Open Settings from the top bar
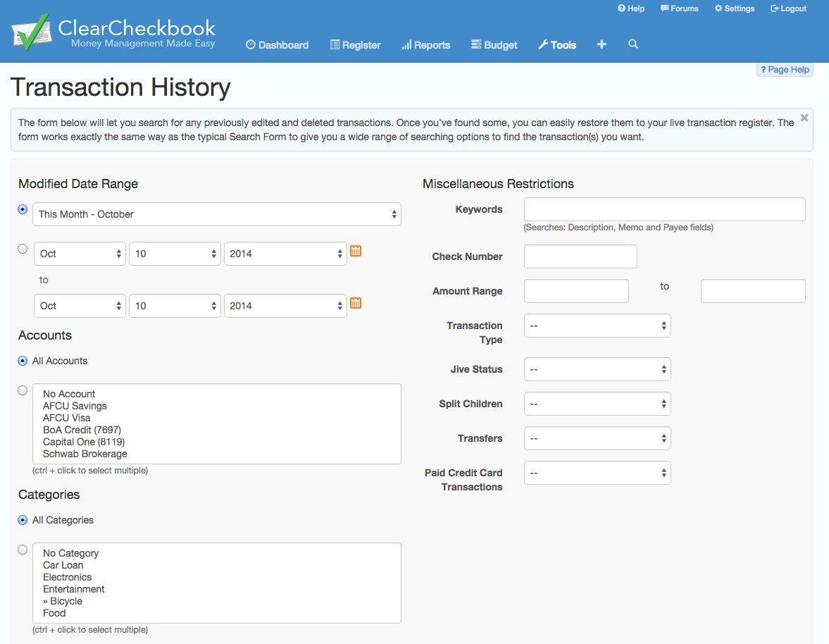This screenshot has height=644, width=829. click(x=734, y=8)
